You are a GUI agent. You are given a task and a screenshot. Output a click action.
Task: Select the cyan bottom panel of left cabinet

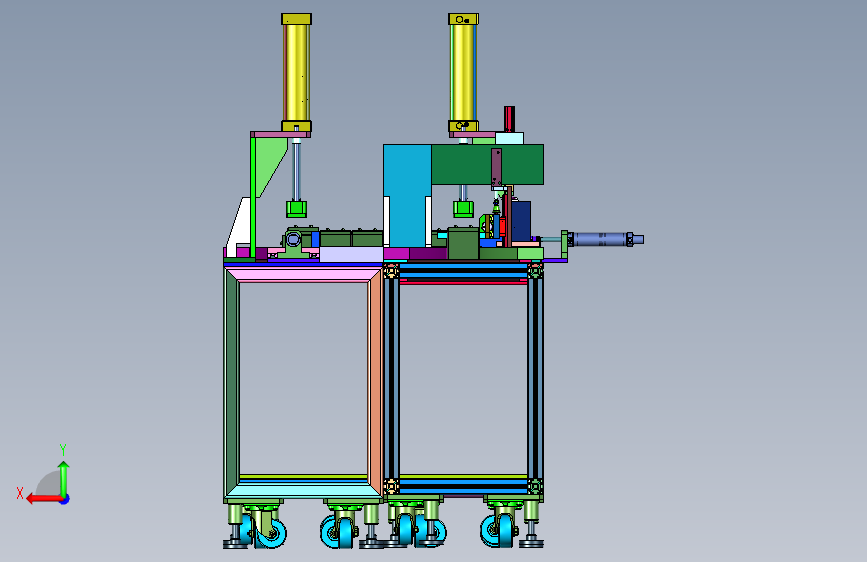[x=304, y=491]
